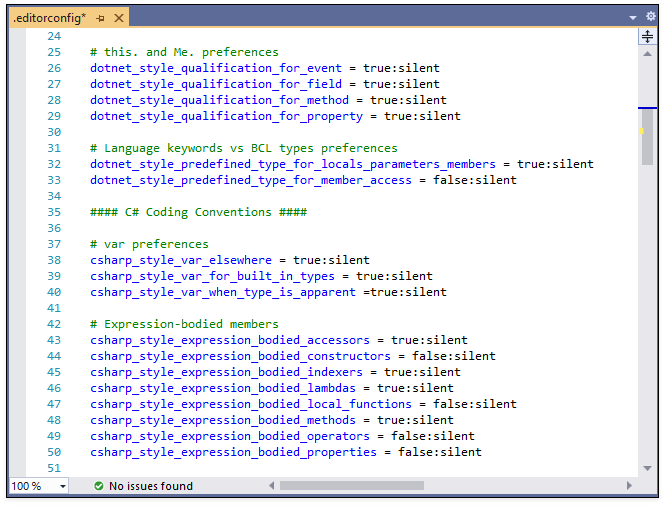Click dotnet_style_predefined_type_for_member_access key

[251, 181]
